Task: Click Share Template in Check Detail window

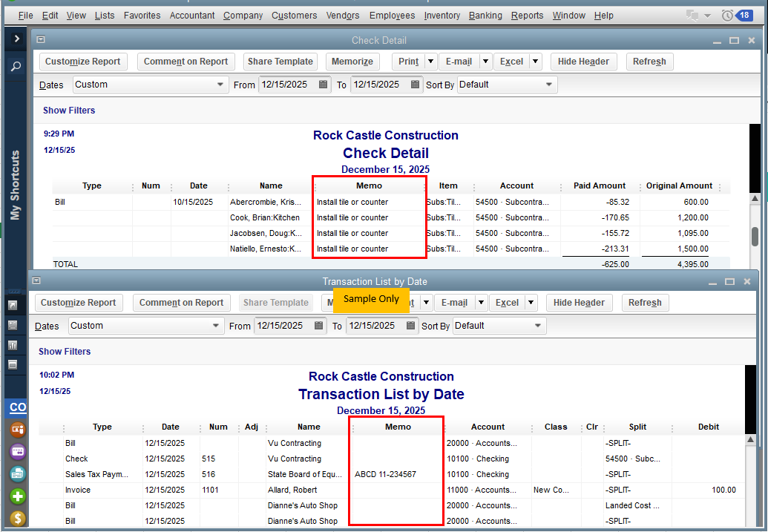Action: point(280,62)
